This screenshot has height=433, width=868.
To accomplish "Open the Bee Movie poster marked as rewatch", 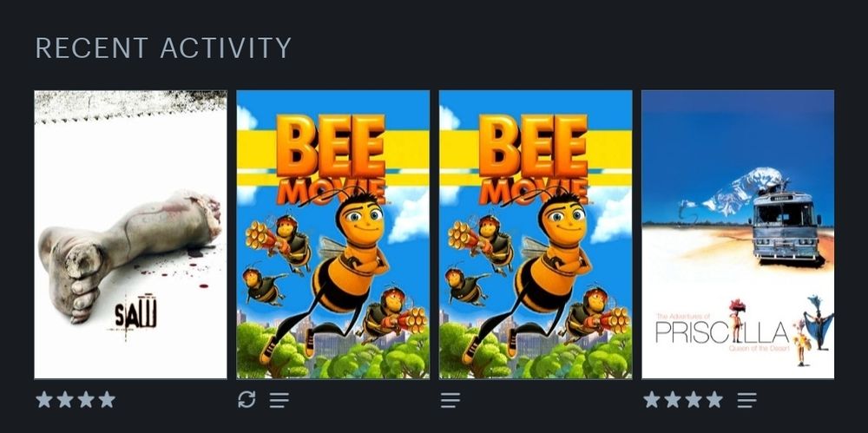I will (332, 235).
